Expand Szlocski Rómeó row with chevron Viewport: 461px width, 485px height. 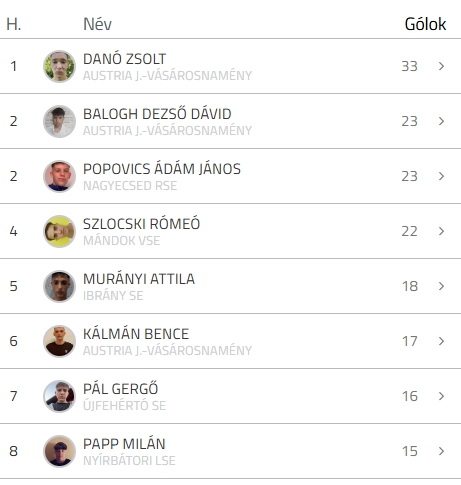coord(441,231)
